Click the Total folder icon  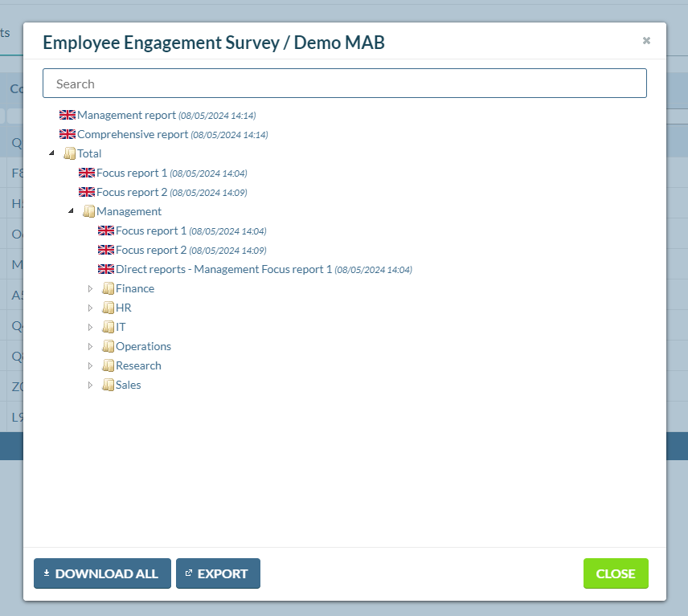[x=70, y=153]
